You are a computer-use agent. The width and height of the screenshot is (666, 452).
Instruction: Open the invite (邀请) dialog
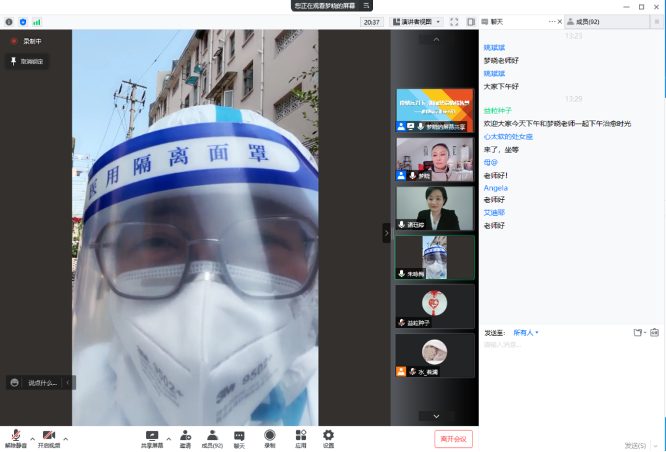pyautogui.click(x=185, y=436)
